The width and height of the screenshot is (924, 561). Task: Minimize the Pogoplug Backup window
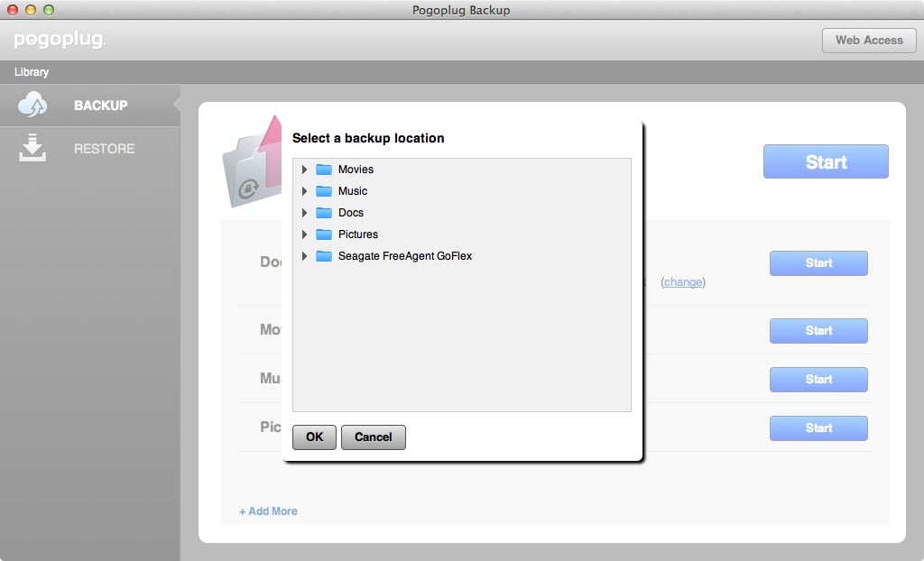tap(31, 9)
